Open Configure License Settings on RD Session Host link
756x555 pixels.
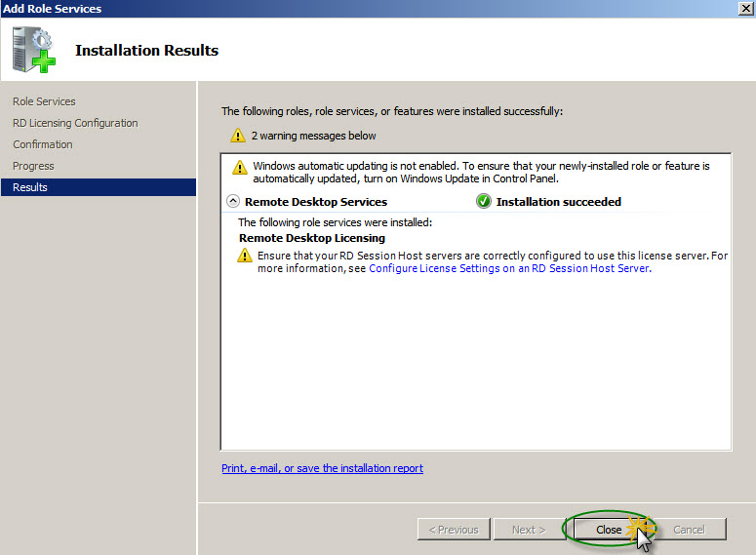click(x=510, y=268)
